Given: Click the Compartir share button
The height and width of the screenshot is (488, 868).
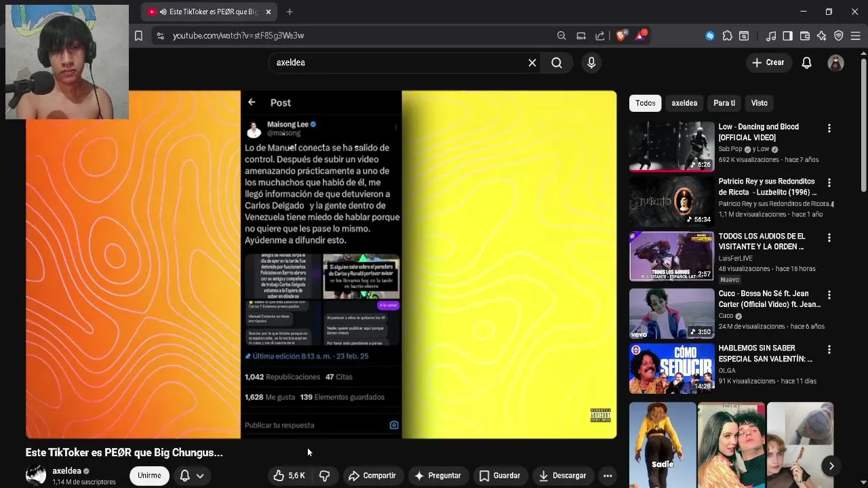Looking at the screenshot, I should (x=372, y=476).
